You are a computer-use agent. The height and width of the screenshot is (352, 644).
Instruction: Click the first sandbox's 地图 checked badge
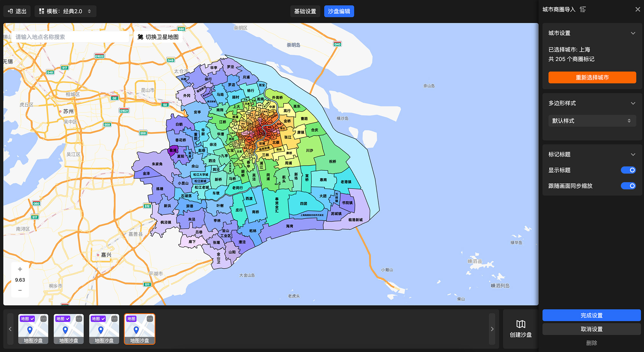[x=27, y=319]
